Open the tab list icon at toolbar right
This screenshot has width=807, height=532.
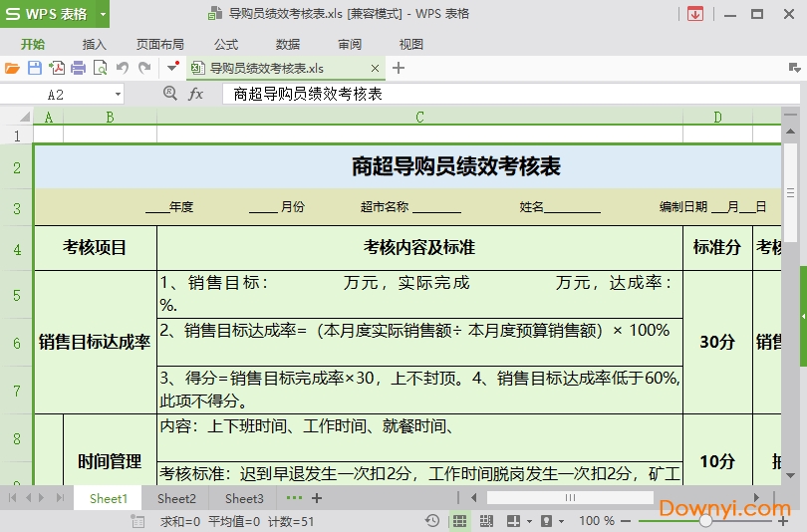tap(794, 68)
